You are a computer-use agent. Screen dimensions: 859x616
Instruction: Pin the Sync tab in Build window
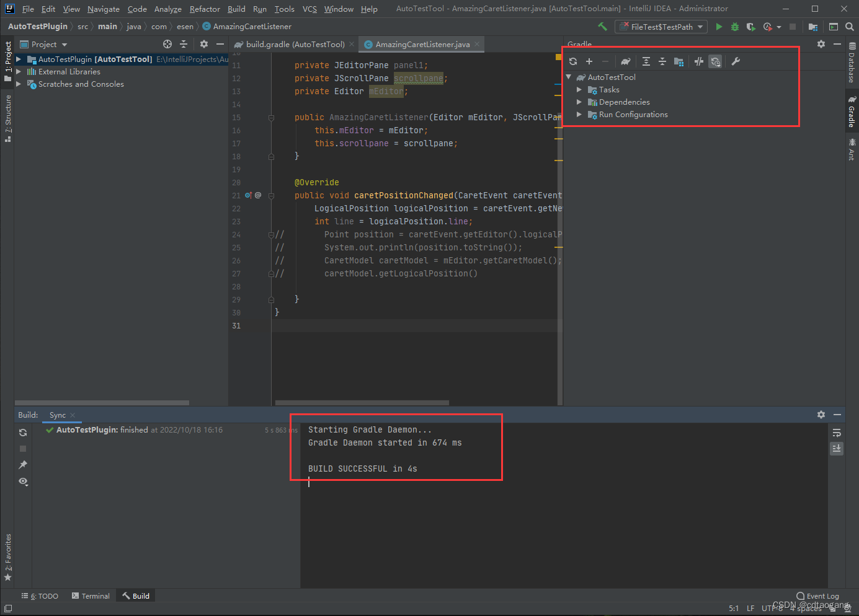point(23,464)
